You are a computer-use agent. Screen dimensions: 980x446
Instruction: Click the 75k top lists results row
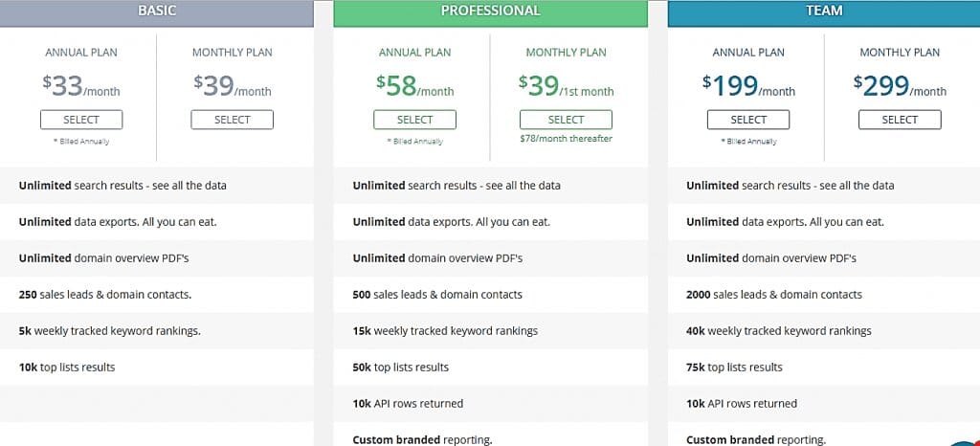click(734, 368)
